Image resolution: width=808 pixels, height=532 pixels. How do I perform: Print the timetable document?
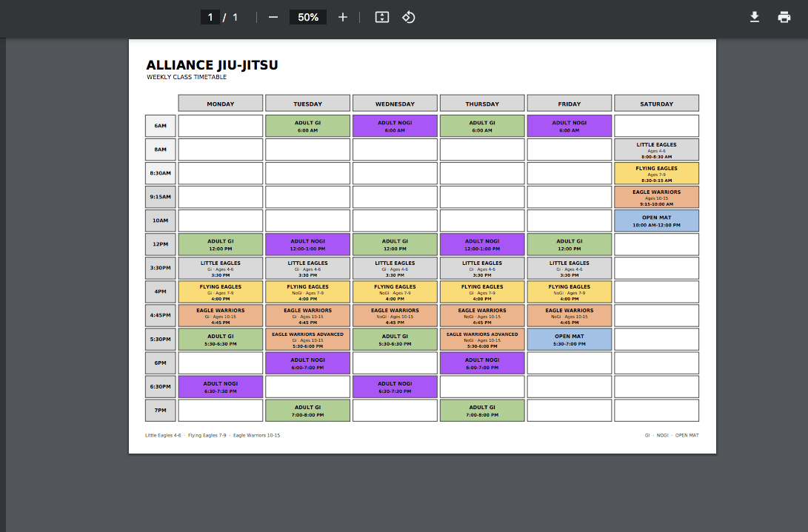[x=784, y=18]
